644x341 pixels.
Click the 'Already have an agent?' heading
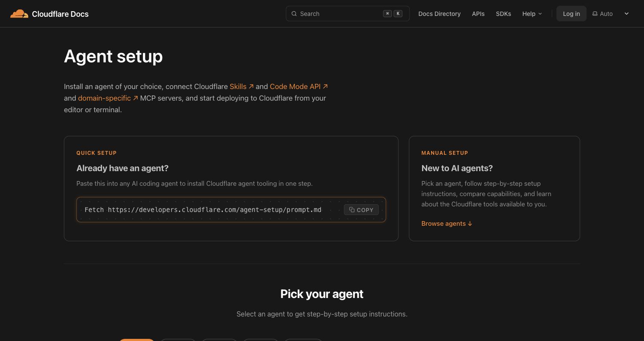click(x=123, y=168)
